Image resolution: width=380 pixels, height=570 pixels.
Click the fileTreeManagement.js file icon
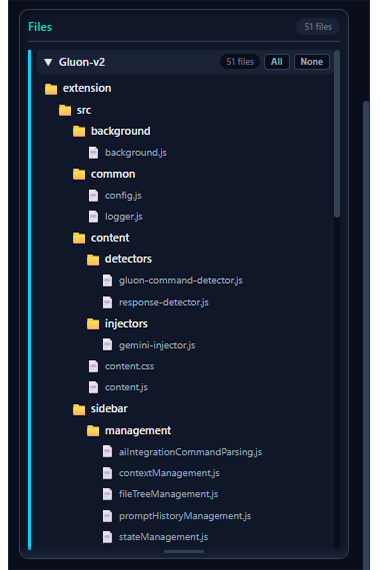(x=107, y=494)
